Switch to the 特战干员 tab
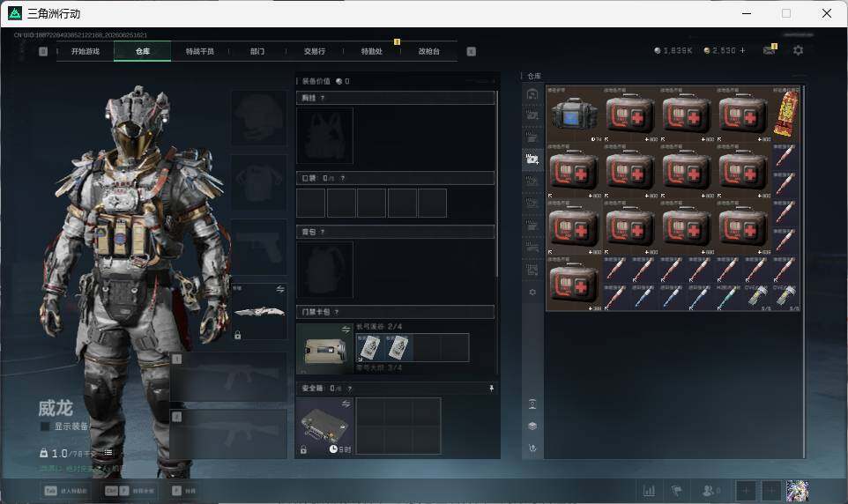 click(x=199, y=51)
